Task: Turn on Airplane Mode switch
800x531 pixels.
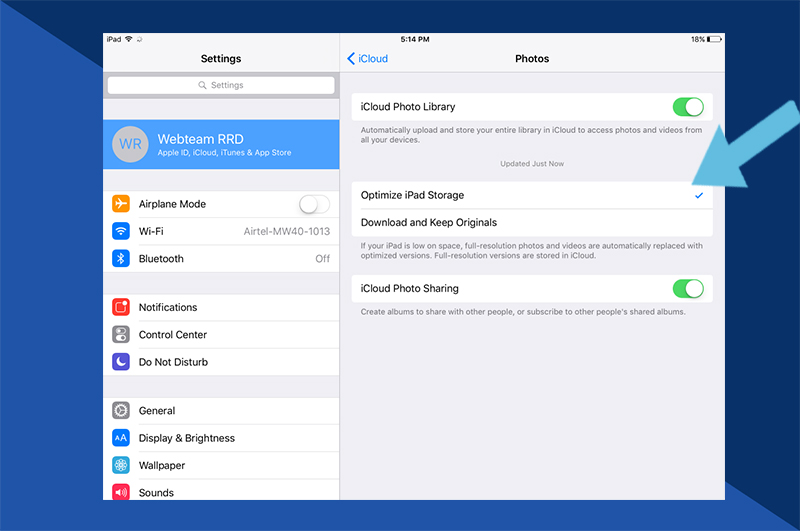Action: pyautogui.click(x=314, y=204)
